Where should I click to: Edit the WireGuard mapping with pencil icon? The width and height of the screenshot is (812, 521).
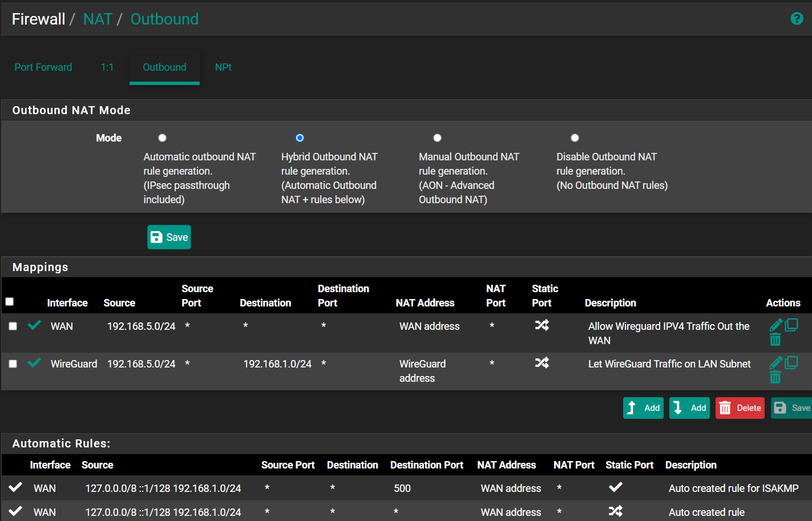coord(775,363)
